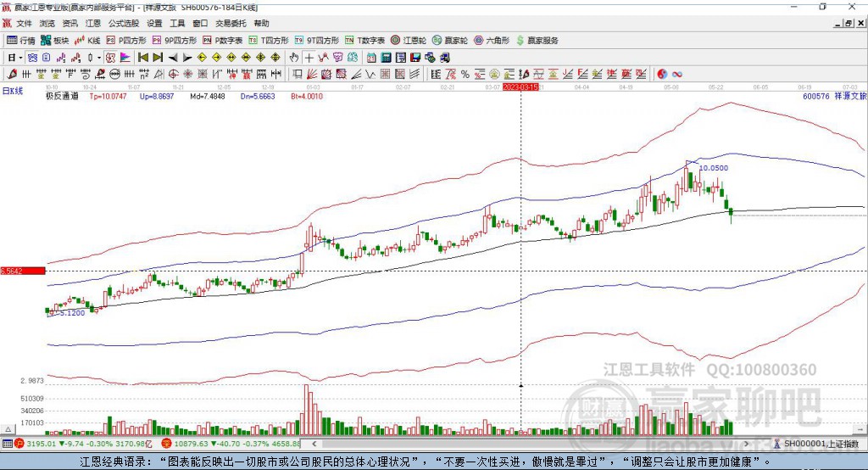This screenshot has width=868, height=470.
Task: Open the 江恩轮 Gann wheel tool
Action: tap(409, 41)
